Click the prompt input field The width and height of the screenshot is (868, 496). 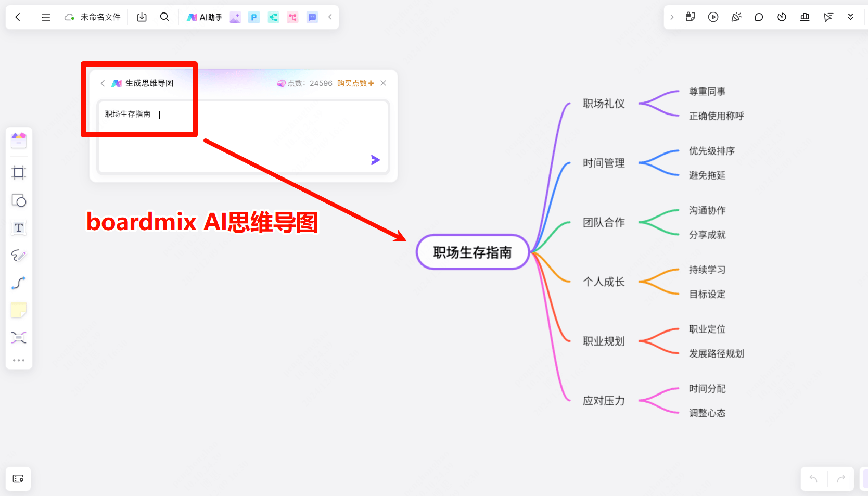point(244,137)
